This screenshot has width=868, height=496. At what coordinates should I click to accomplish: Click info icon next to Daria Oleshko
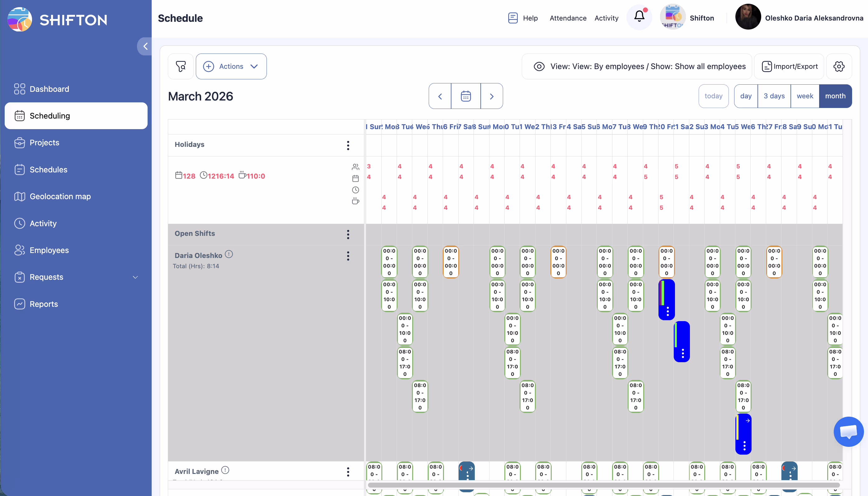pos(229,254)
